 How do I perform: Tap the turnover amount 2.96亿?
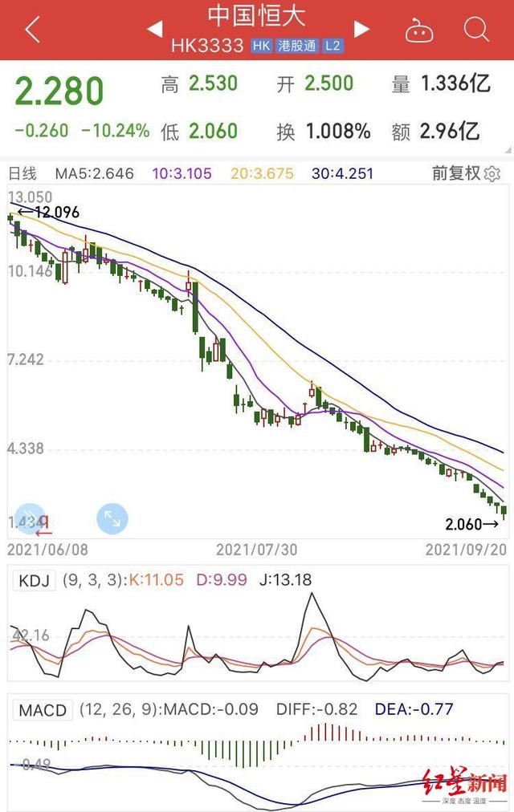[449, 131]
